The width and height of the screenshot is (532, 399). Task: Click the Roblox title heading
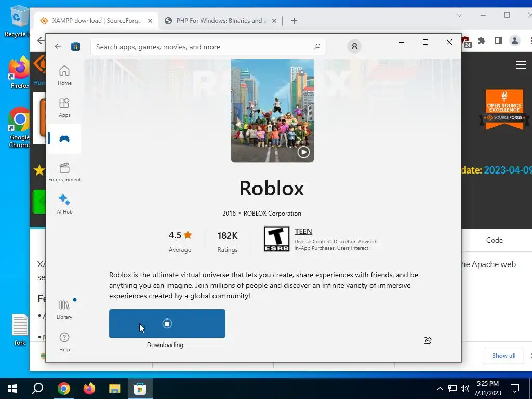tap(272, 188)
